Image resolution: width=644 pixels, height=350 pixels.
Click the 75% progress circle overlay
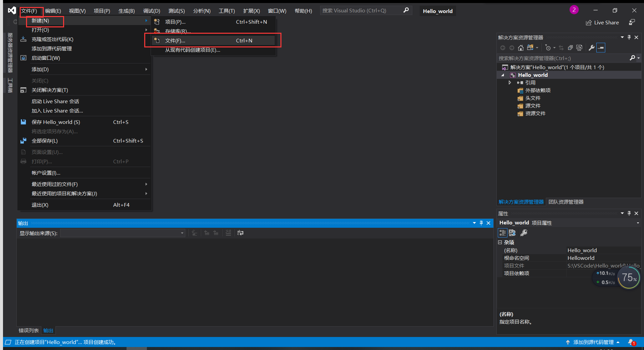629,278
